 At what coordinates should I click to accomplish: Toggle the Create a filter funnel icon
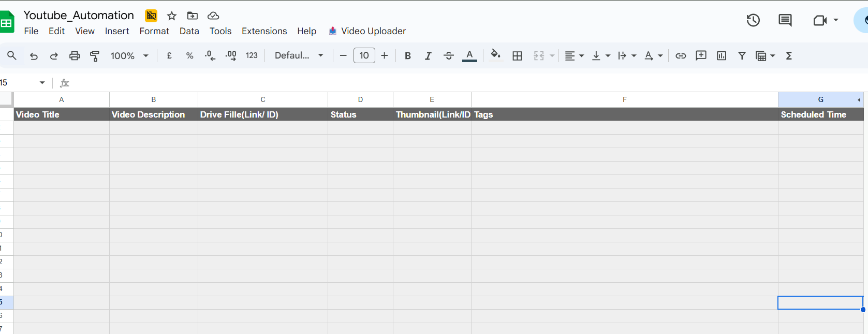[x=742, y=55]
